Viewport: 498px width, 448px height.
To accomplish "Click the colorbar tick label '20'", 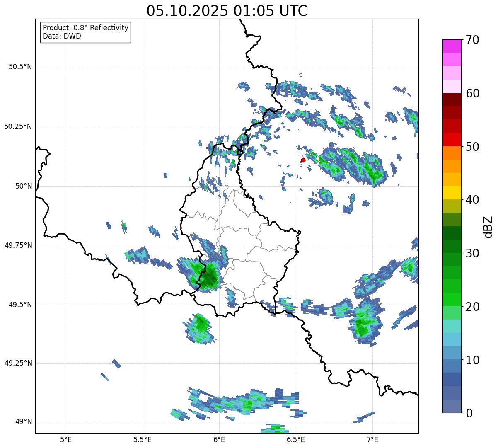I will pyautogui.click(x=473, y=307).
